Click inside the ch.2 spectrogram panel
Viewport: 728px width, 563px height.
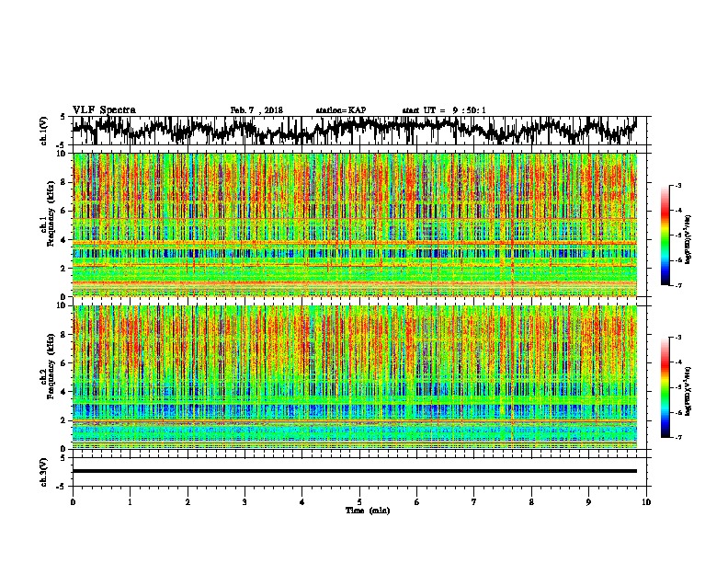pyautogui.click(x=355, y=377)
